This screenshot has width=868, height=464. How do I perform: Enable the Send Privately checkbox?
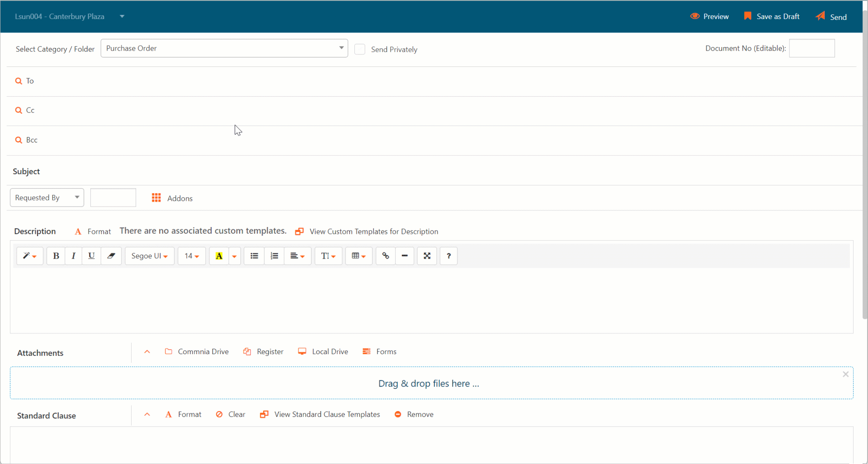360,49
